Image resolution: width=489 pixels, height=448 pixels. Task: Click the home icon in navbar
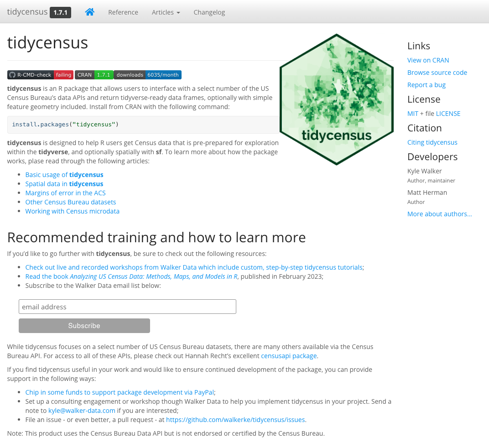[89, 12]
